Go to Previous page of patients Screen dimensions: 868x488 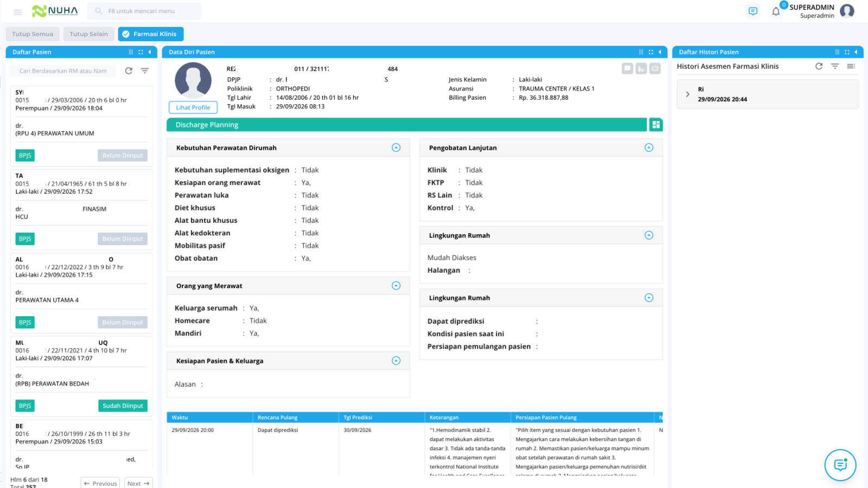pyautogui.click(x=100, y=483)
